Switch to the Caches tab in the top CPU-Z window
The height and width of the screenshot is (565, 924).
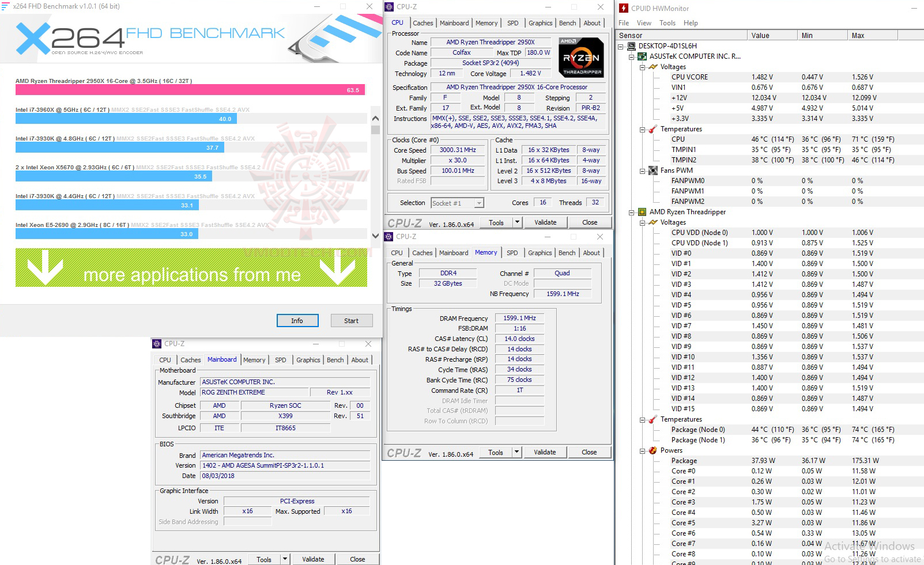point(423,23)
